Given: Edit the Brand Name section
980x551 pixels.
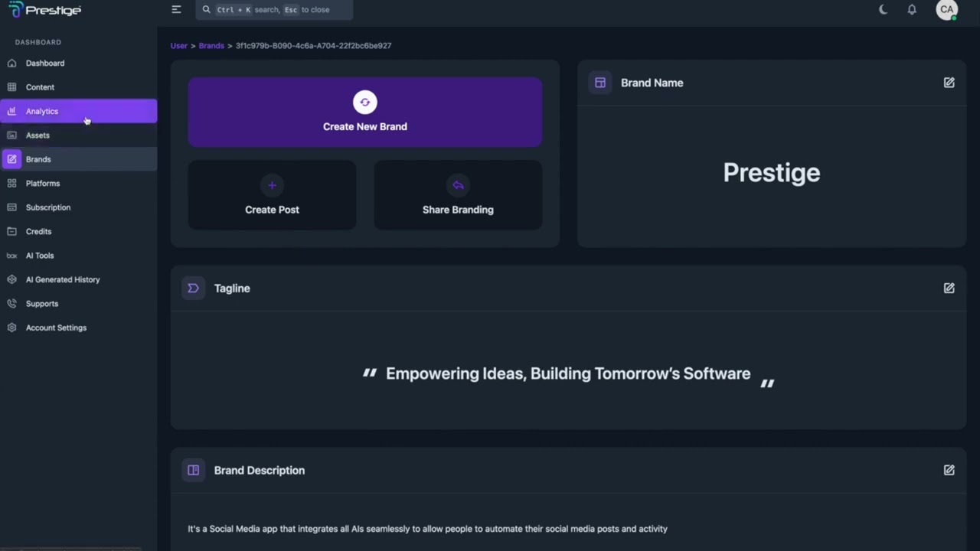Looking at the screenshot, I should tap(949, 83).
